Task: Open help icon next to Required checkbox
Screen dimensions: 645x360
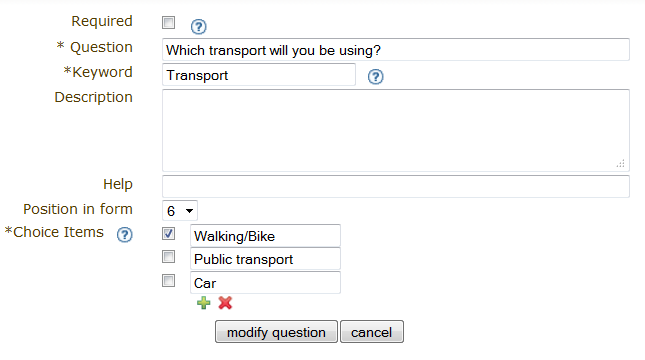Action: (x=198, y=27)
